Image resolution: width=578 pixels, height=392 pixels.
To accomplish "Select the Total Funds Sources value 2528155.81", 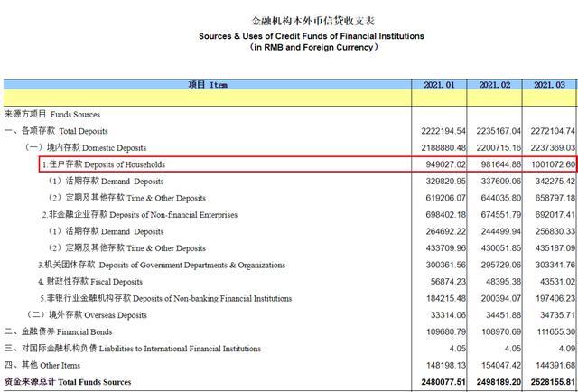I will click(x=553, y=382).
